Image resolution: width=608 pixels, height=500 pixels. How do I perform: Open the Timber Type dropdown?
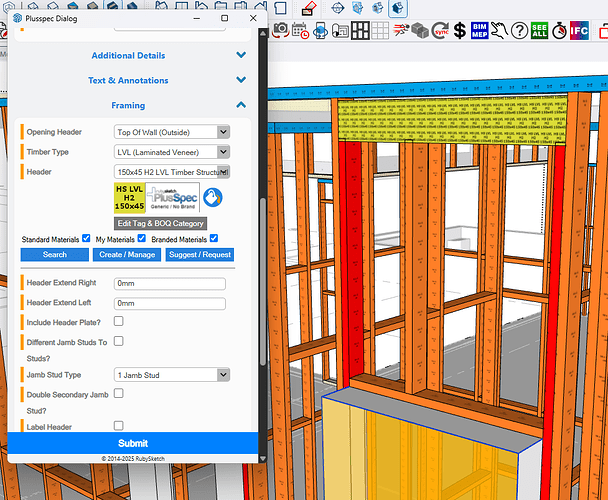coord(172,152)
